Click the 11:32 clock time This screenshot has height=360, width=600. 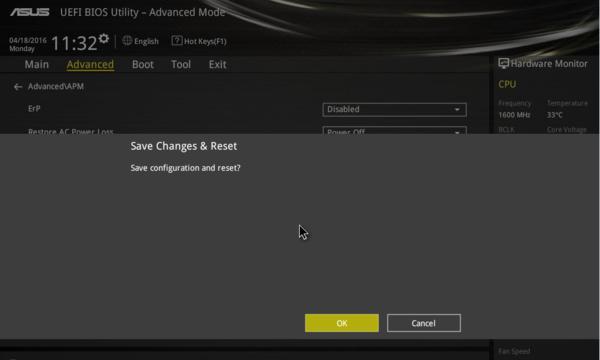74,43
